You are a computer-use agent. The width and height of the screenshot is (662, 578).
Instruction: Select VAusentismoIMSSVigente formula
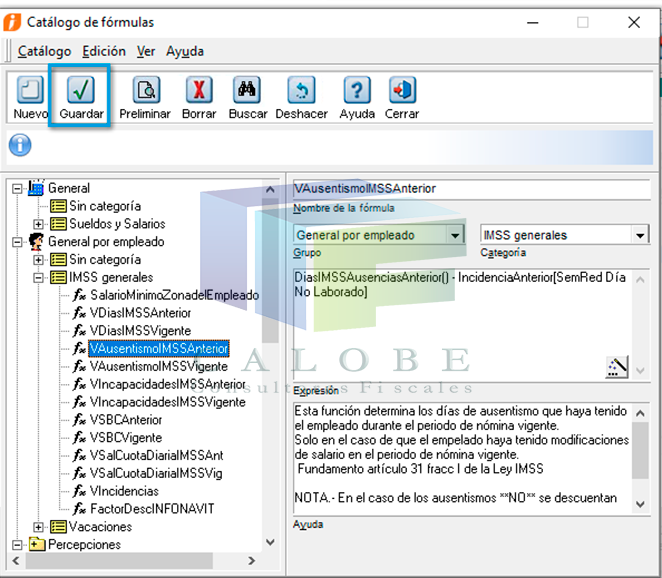pyautogui.click(x=159, y=366)
